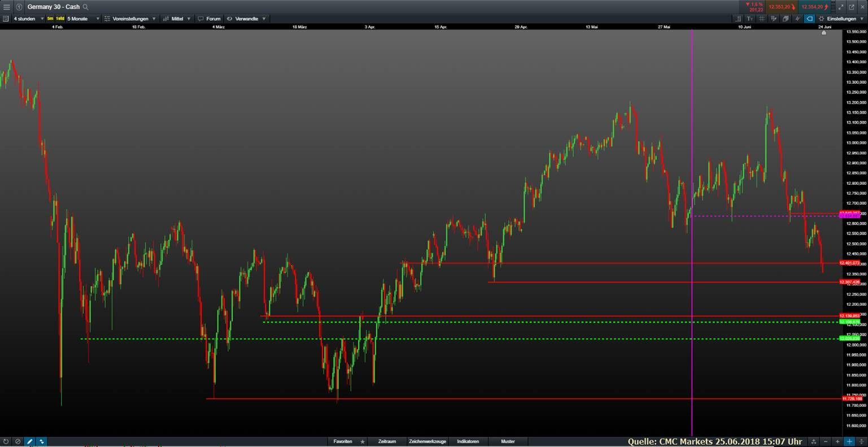Click the buy price 12.354,20
Image resolution: width=868 pixels, height=447 pixels.
click(814, 7)
